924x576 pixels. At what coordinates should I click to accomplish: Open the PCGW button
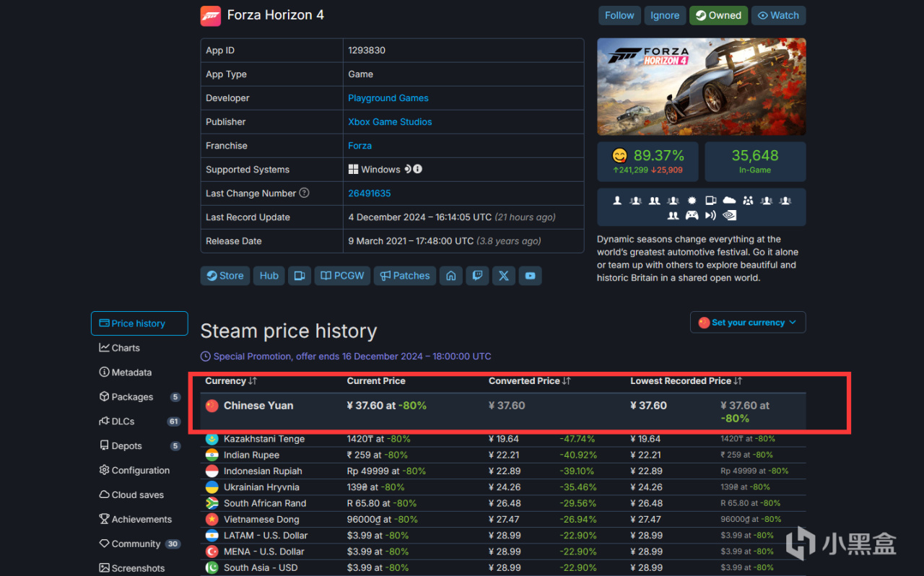point(342,276)
